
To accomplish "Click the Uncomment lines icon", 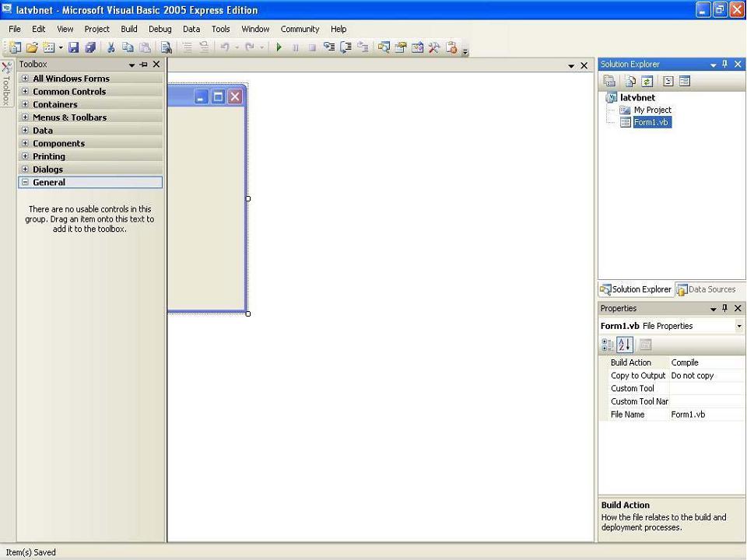I will point(204,47).
